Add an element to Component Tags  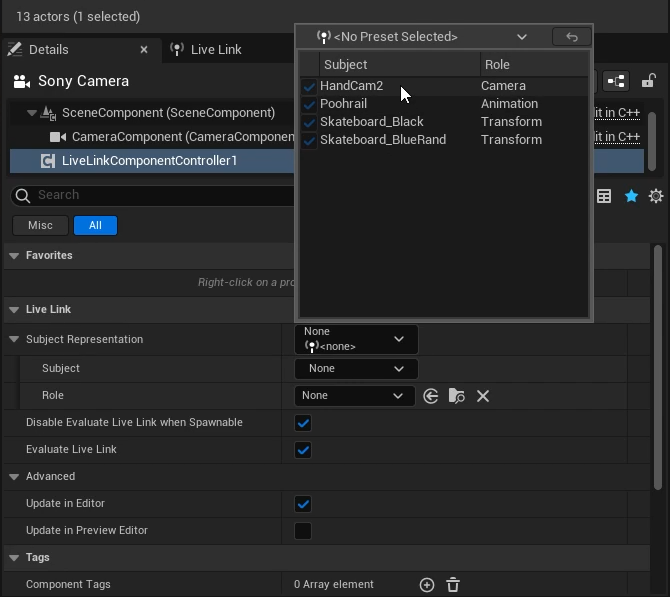(427, 585)
